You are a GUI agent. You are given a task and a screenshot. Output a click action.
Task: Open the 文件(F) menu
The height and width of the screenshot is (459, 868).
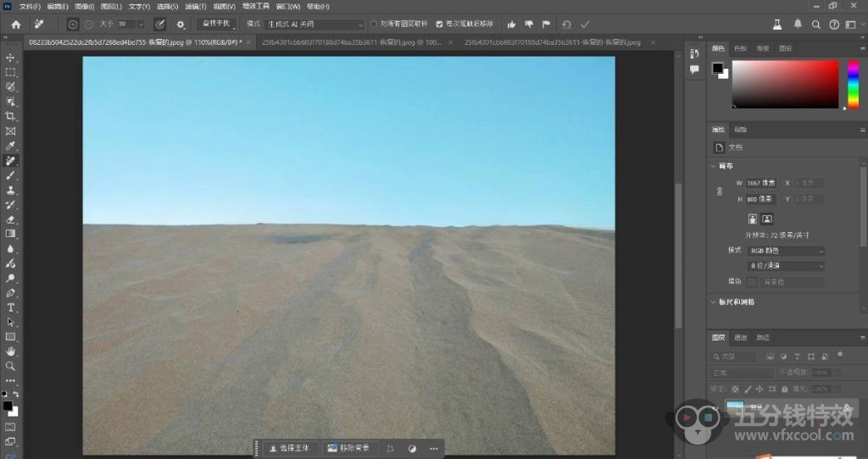click(x=30, y=7)
